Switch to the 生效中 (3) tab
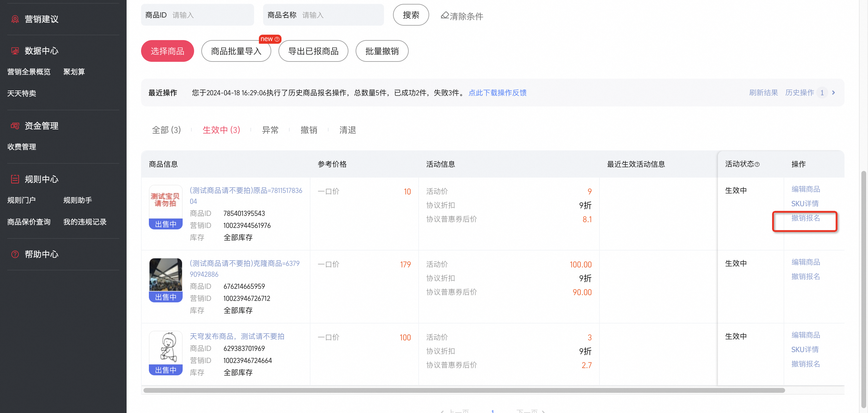 click(222, 130)
